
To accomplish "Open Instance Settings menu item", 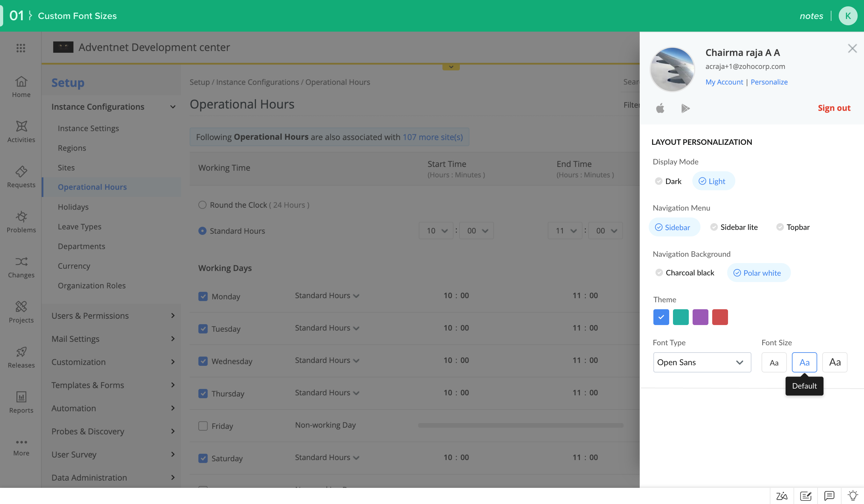I will 88,128.
